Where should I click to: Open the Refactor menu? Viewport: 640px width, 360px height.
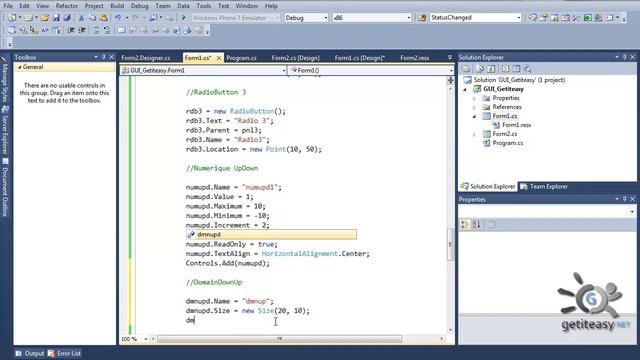[x=67, y=6]
